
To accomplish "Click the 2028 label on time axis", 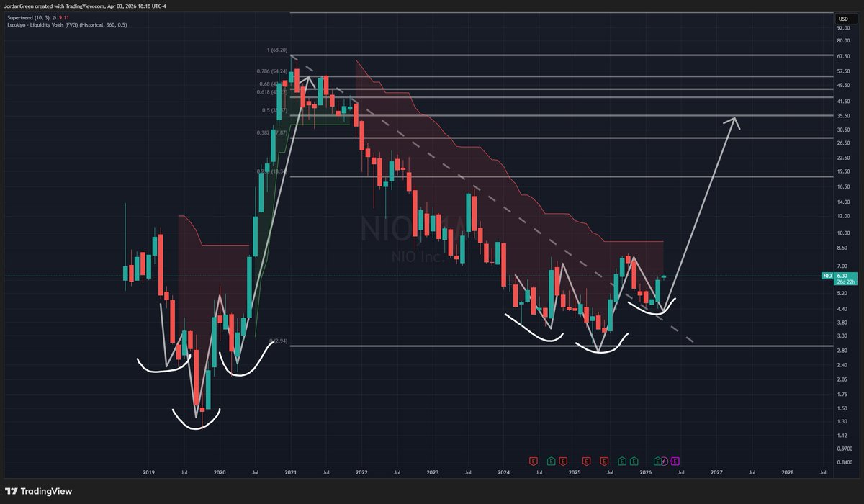I will pyautogui.click(x=788, y=472).
